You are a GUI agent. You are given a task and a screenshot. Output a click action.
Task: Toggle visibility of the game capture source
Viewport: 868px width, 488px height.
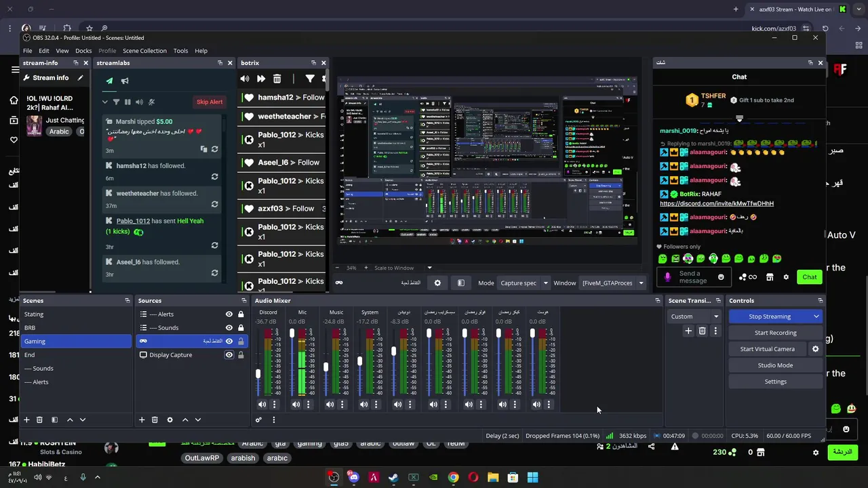pyautogui.click(x=229, y=342)
